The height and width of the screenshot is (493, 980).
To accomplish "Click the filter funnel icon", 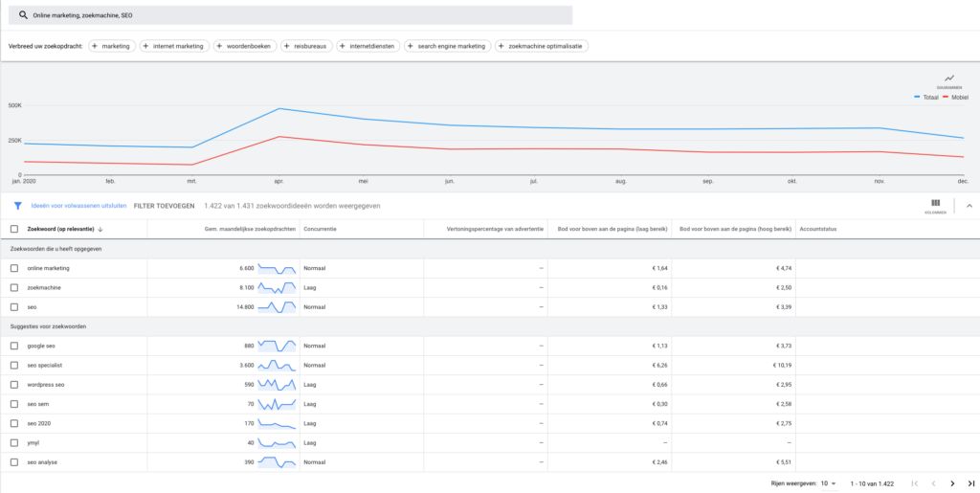I will (x=17, y=205).
